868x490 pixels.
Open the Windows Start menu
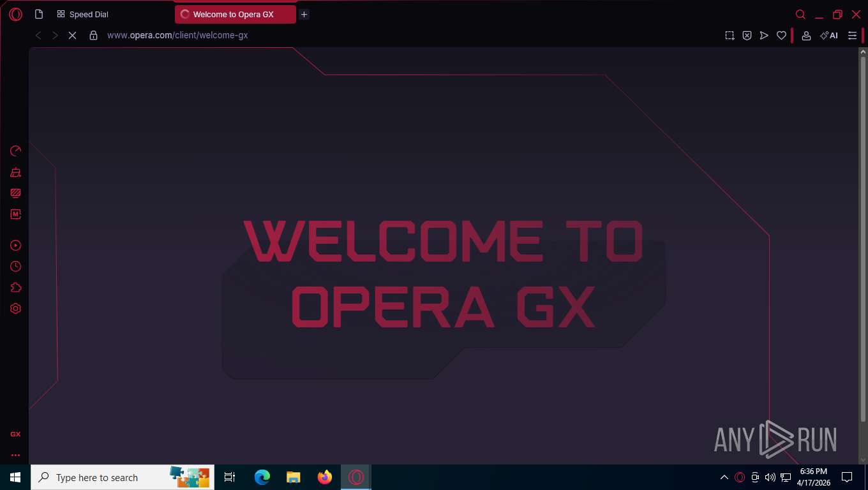(x=15, y=477)
